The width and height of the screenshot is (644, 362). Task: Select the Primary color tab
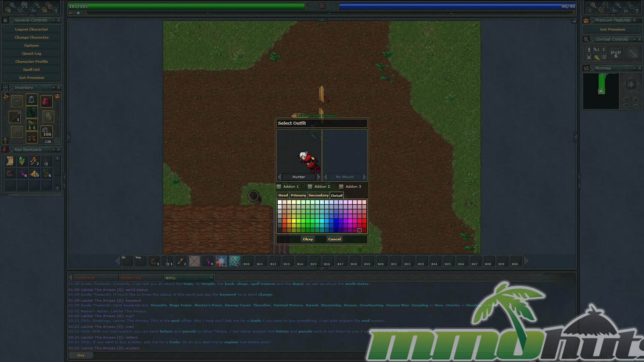coord(298,195)
